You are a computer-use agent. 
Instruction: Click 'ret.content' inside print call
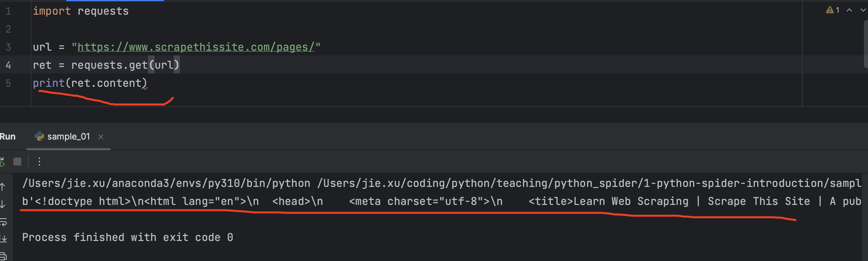(x=106, y=83)
